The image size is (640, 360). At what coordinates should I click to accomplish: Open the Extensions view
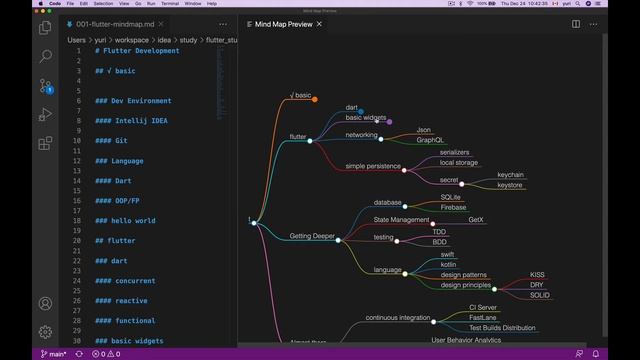(x=45, y=143)
